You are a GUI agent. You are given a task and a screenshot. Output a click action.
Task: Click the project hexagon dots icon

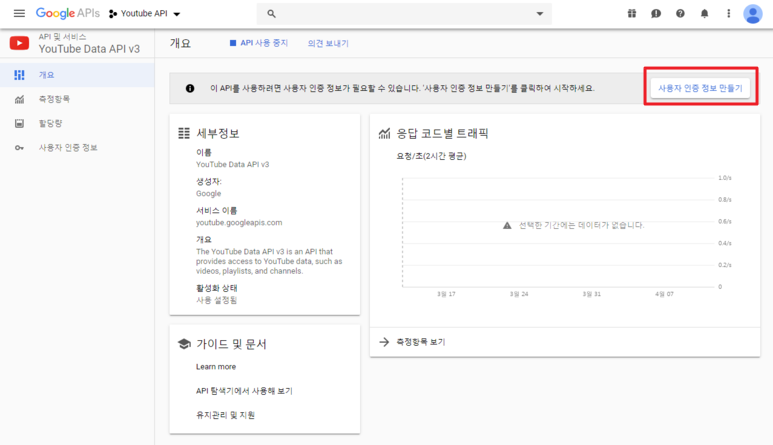click(113, 14)
